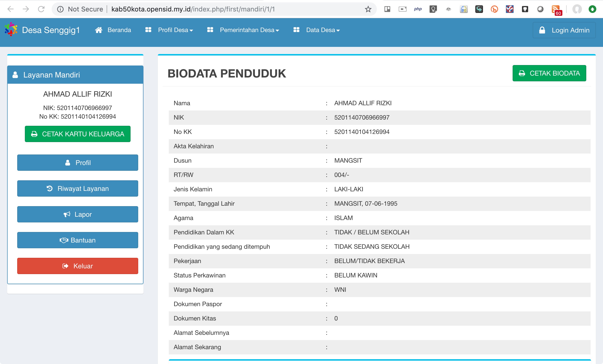Click the browser forward arrow
Image resolution: width=603 pixels, height=364 pixels.
(x=26, y=9)
